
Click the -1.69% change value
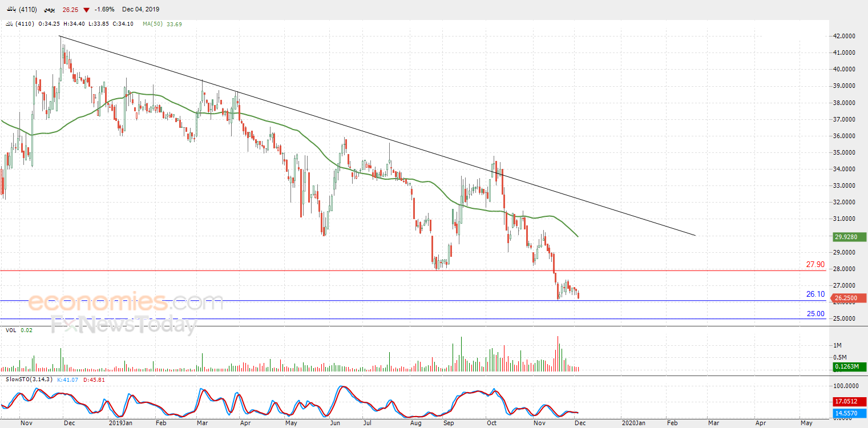[x=105, y=10]
